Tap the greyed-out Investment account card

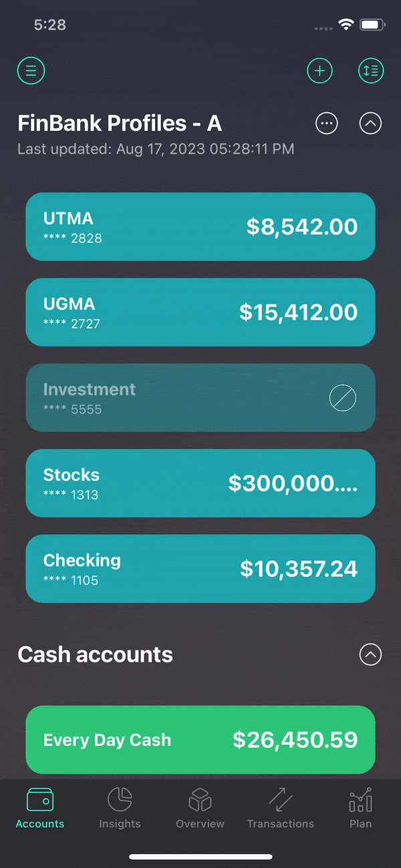(x=200, y=398)
